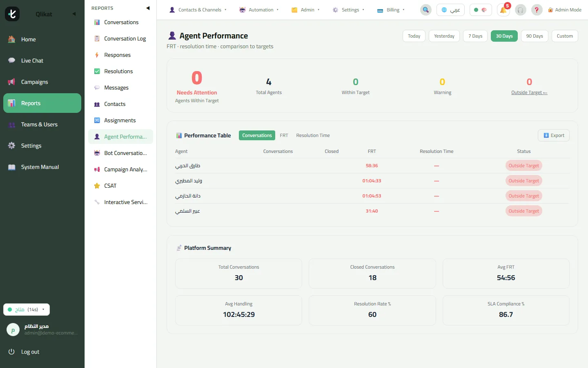
Task: Expand the Contacts & Channels menu
Action: coord(198,10)
